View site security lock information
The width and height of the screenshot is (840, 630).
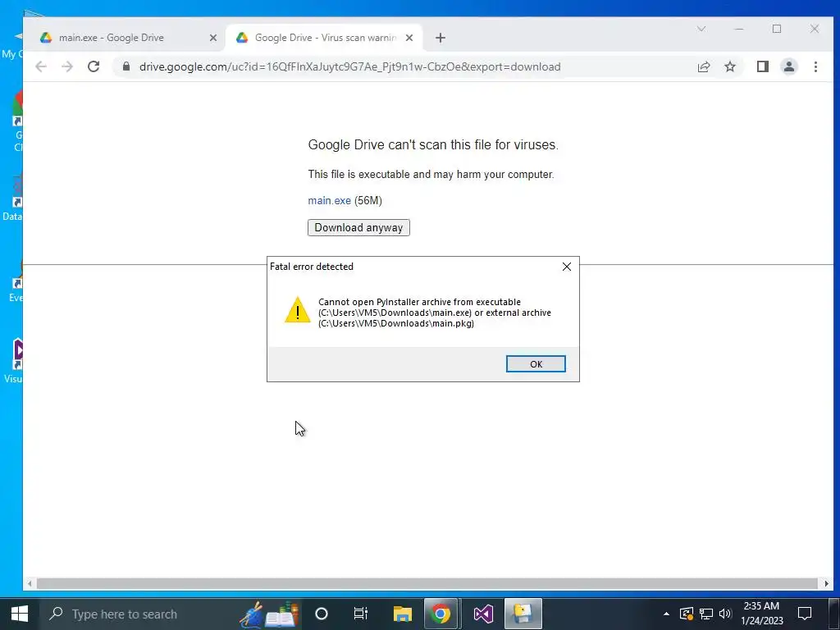coord(126,66)
